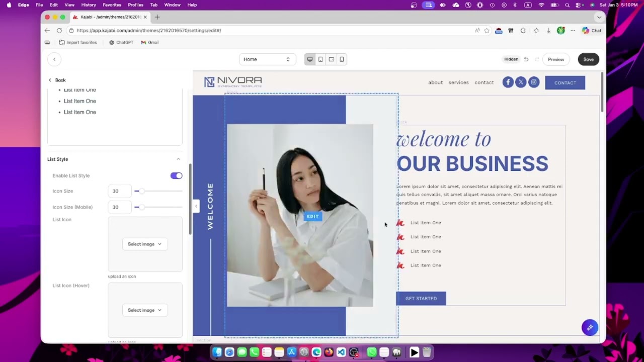The image size is (644, 362).
Task: Open the ChatGPT bookmark
Action: point(121,43)
